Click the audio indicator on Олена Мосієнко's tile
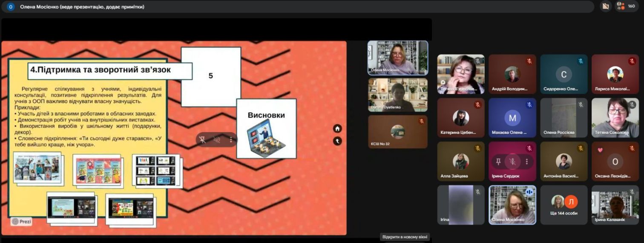The image size is (644, 243). pyautogui.click(x=529, y=192)
